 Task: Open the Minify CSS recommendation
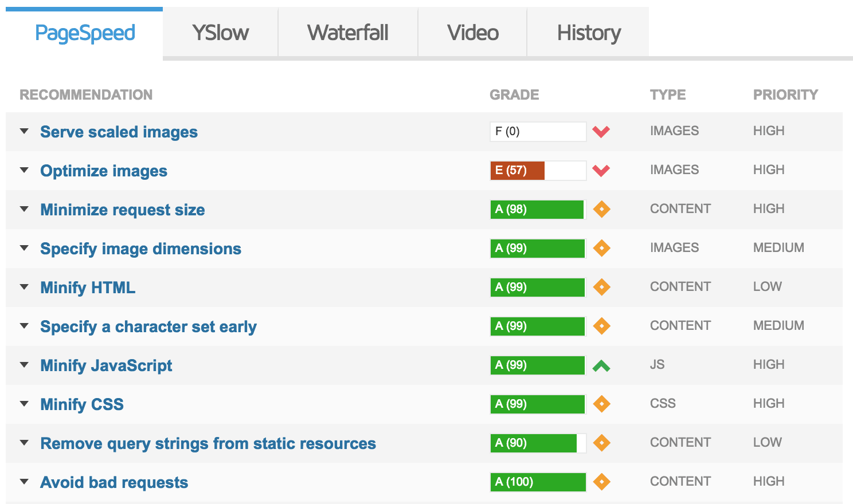coord(82,404)
